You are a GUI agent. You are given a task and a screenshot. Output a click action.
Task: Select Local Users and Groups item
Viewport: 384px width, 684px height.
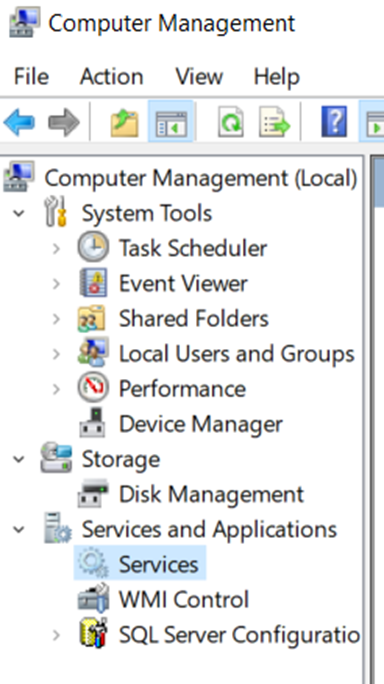pos(237,354)
